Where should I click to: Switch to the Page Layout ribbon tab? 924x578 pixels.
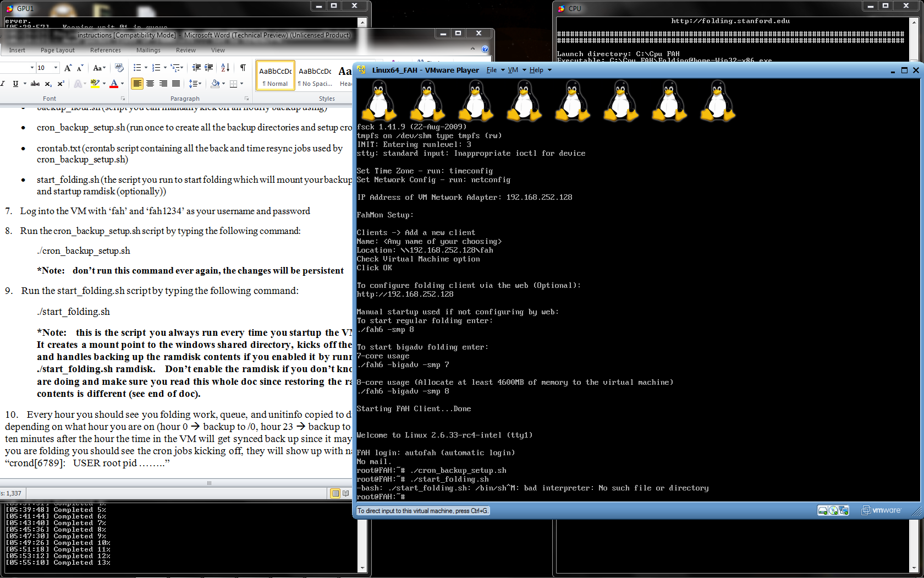click(57, 50)
